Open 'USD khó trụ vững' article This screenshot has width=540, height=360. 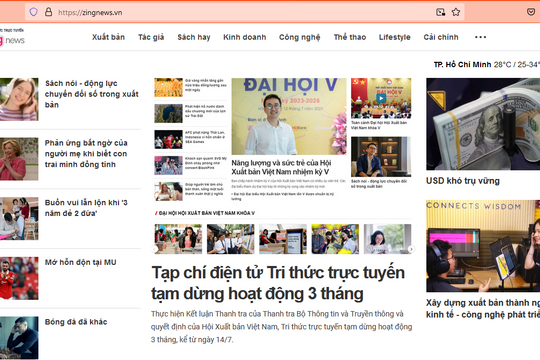[x=463, y=181]
